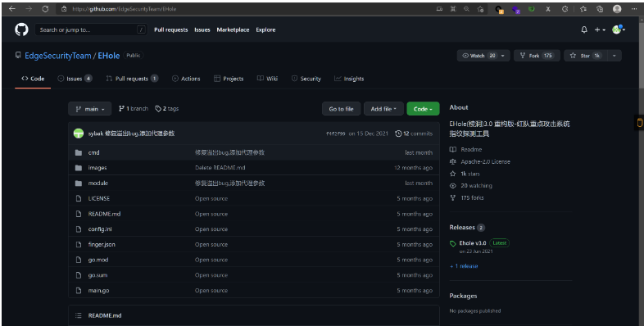The image size is (644, 326).
Task: Click the GitHub logo icon
Action: click(x=22, y=29)
